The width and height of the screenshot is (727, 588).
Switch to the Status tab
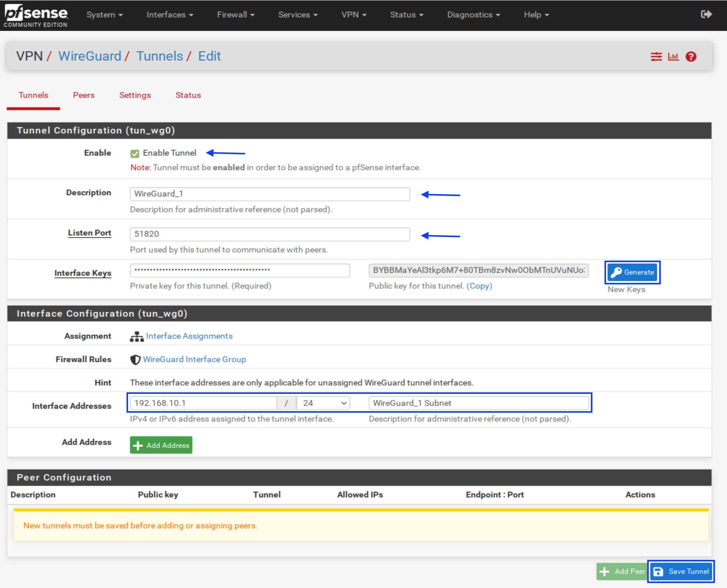coord(188,95)
